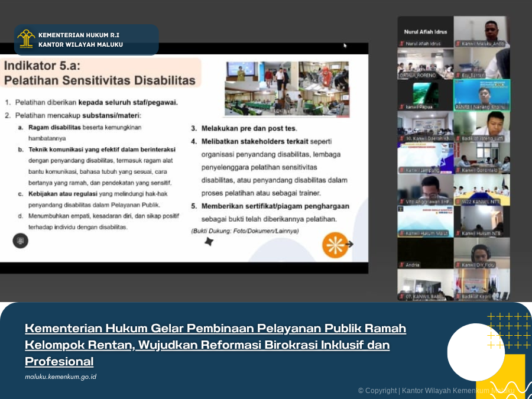Select the Esy_Banten video tile
This screenshot has width=532, height=399.
(482, 63)
